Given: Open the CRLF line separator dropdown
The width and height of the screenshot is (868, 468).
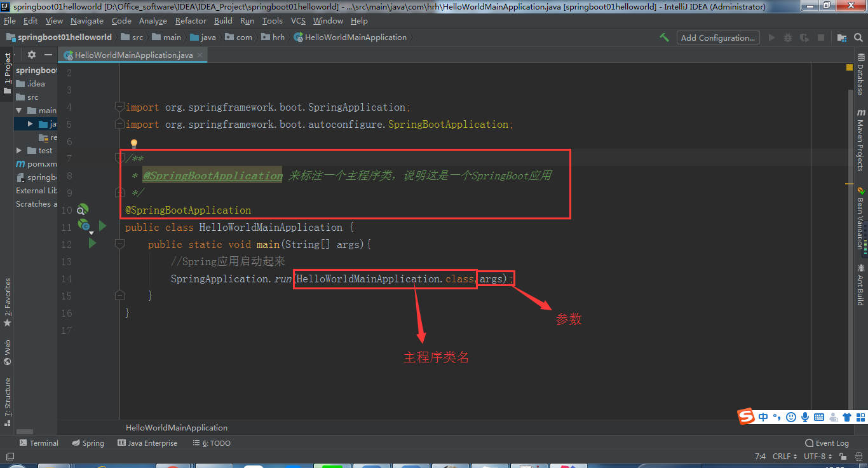Looking at the screenshot, I should 785,456.
